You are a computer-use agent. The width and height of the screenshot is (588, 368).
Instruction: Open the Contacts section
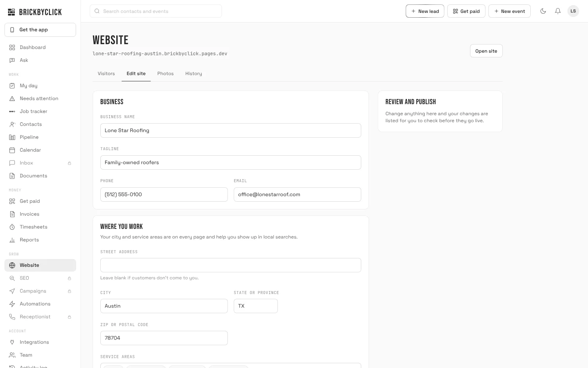coord(40,124)
